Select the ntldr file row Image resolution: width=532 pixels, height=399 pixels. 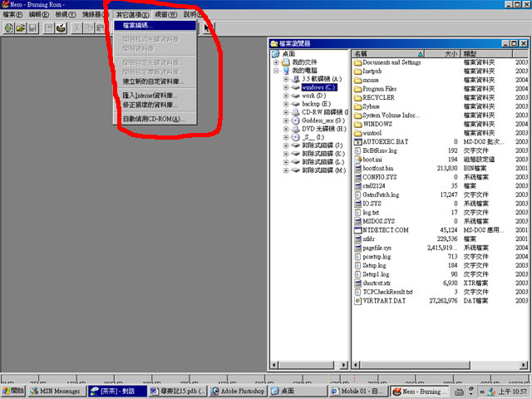click(441, 239)
